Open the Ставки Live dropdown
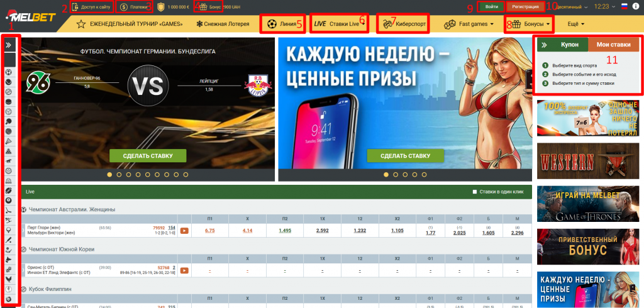Viewport: 644px width, 308px height. tap(338, 24)
